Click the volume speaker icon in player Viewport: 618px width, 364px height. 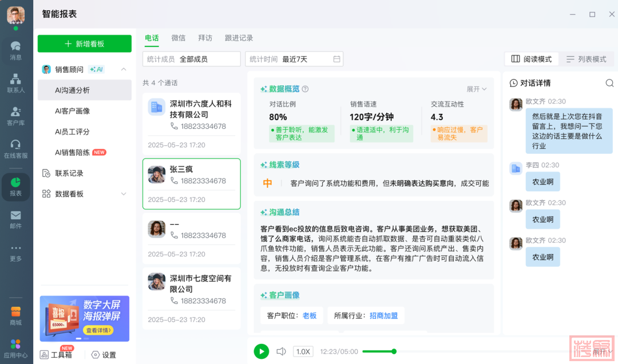281,351
